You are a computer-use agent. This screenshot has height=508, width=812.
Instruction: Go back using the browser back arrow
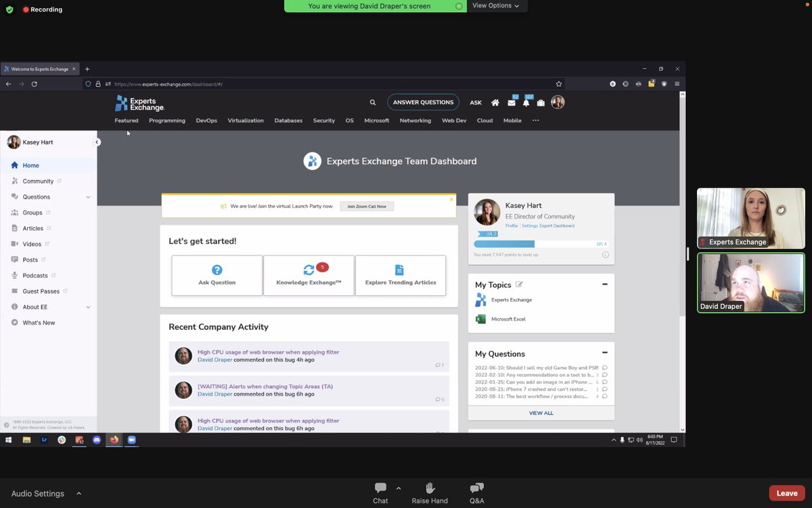point(9,84)
